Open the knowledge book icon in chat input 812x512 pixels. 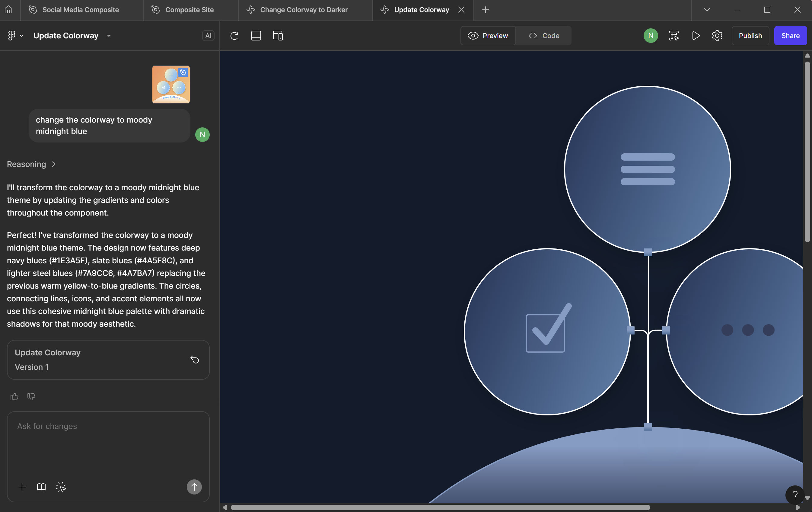point(41,487)
